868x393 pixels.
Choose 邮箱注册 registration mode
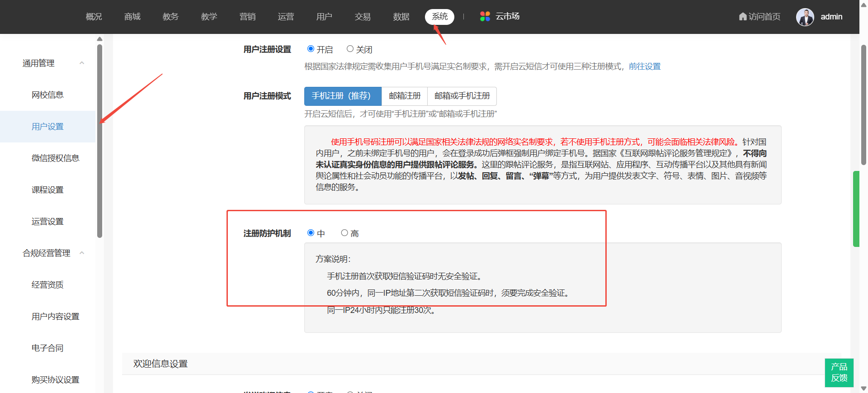click(405, 96)
